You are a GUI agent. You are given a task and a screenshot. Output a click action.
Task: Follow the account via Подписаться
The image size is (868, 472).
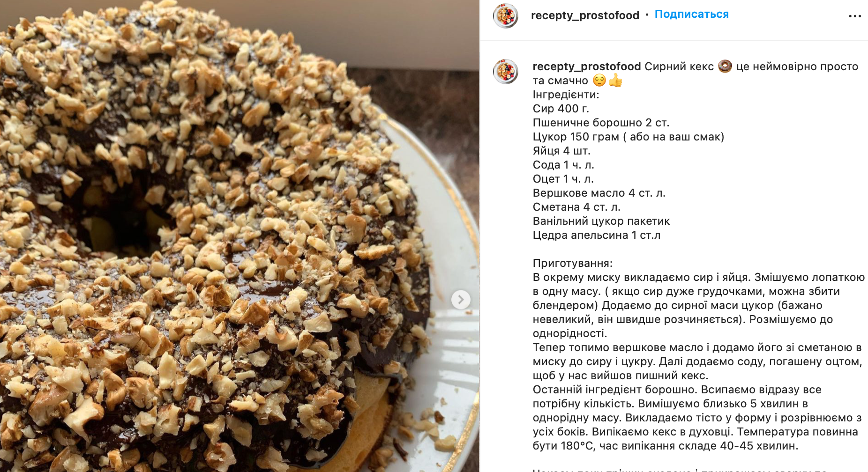pos(691,15)
